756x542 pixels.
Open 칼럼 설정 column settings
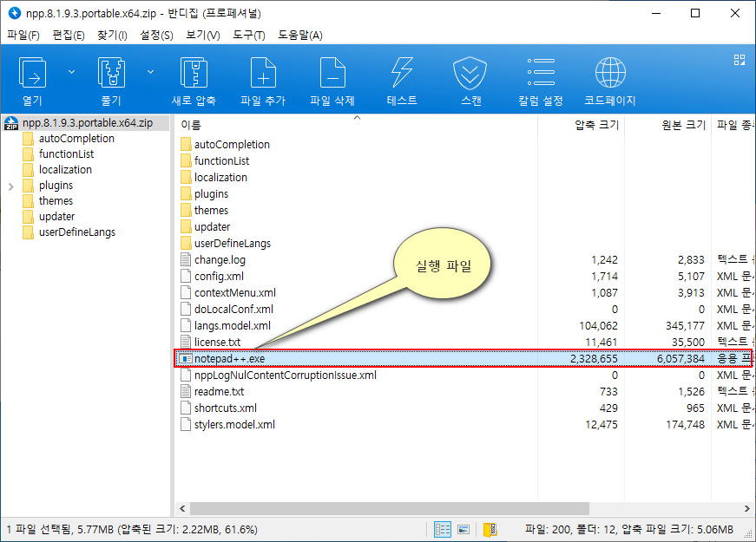(541, 80)
